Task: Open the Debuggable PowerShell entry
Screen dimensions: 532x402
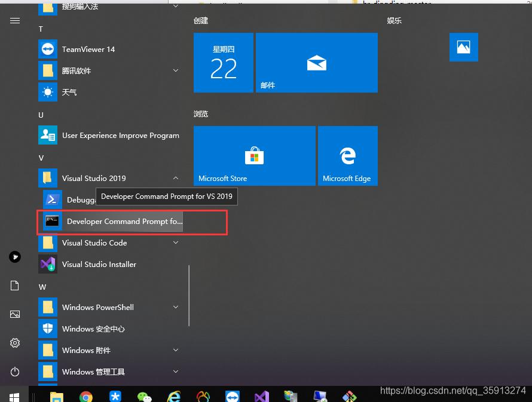Action: click(x=68, y=200)
